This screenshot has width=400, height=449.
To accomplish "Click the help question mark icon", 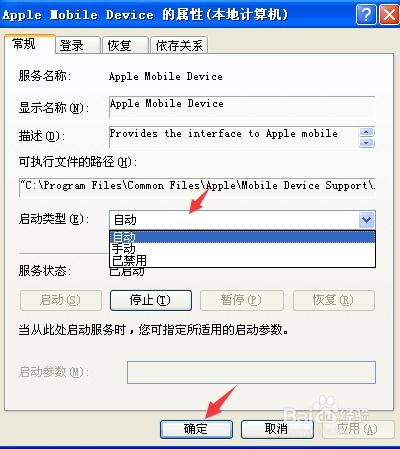I will pos(366,14).
